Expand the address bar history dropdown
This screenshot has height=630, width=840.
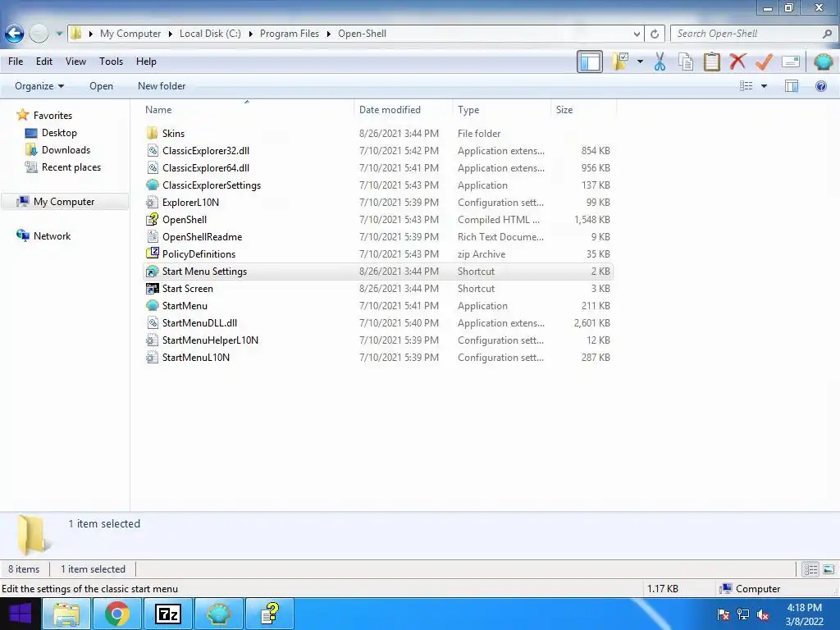[x=636, y=34]
